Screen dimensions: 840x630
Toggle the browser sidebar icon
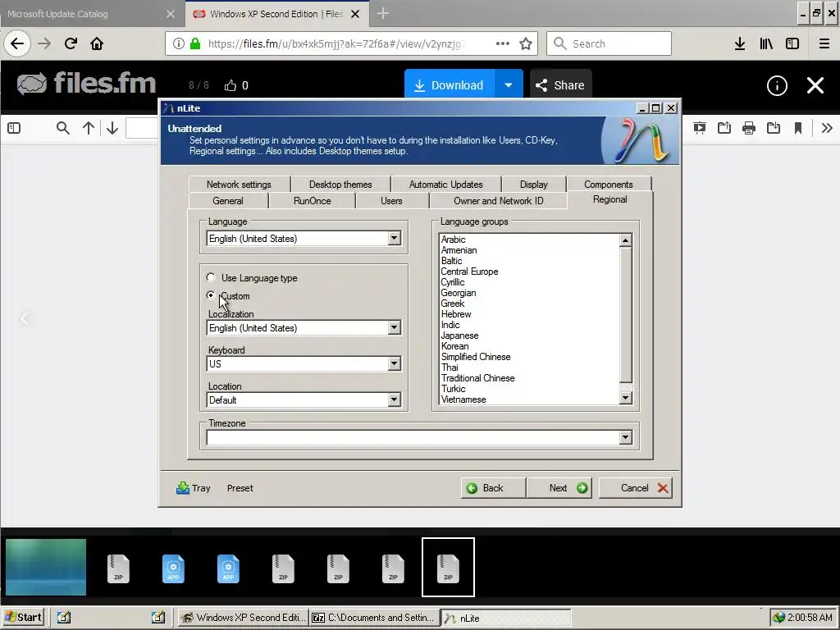(x=792, y=44)
